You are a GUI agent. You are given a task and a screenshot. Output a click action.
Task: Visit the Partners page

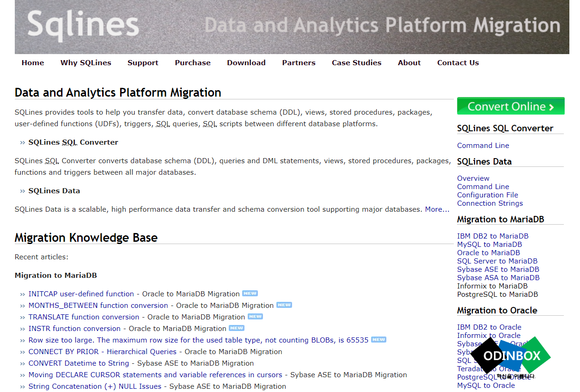point(299,63)
